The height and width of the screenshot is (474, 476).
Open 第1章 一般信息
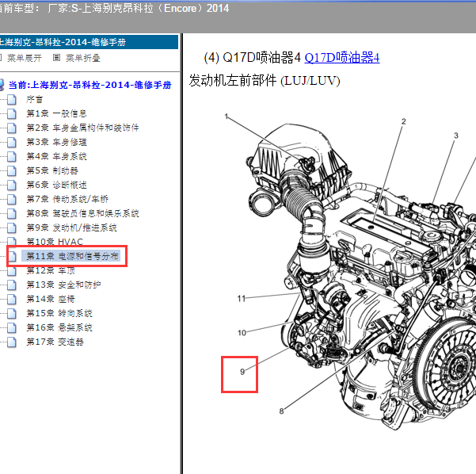(x=56, y=113)
